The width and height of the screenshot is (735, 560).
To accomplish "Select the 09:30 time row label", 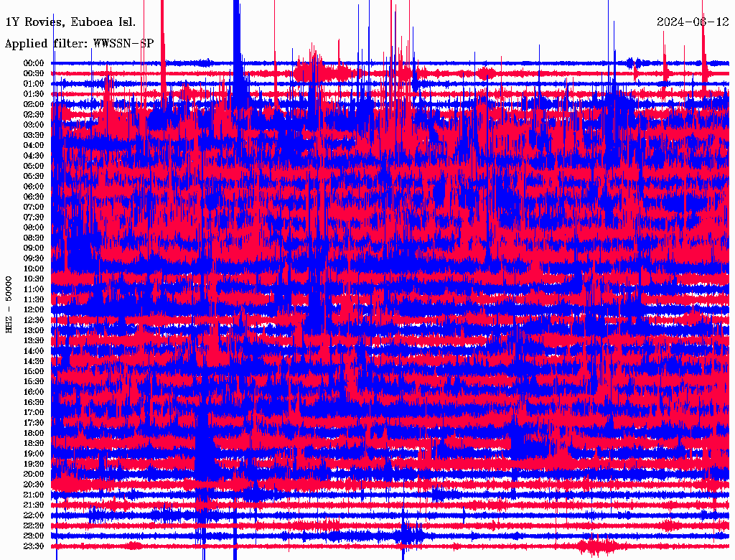I will point(34,258).
